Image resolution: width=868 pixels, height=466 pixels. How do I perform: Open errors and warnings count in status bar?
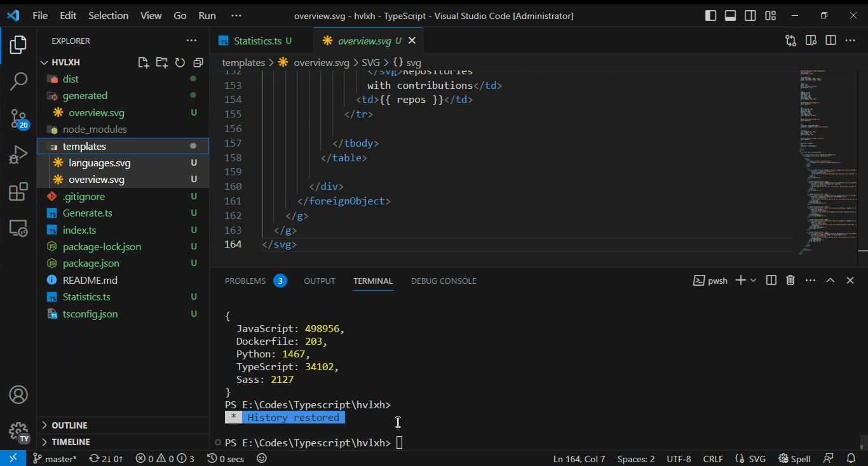(x=165, y=458)
